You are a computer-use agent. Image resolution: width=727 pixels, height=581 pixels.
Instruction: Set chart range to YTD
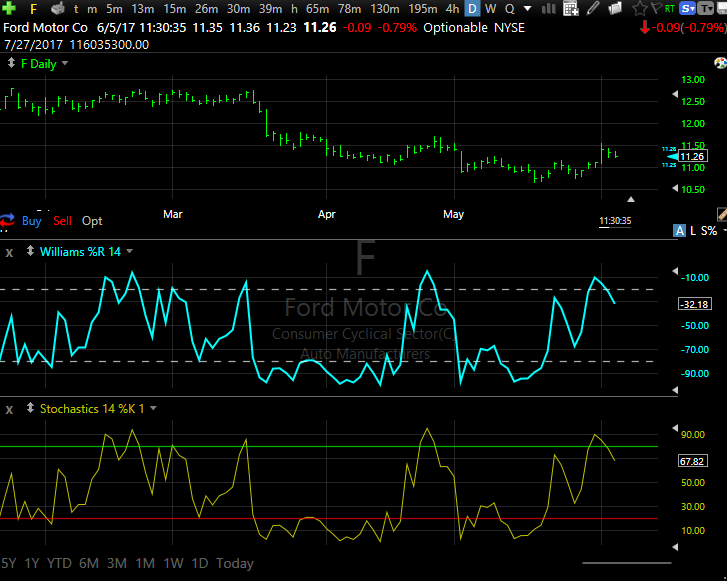pyautogui.click(x=59, y=563)
